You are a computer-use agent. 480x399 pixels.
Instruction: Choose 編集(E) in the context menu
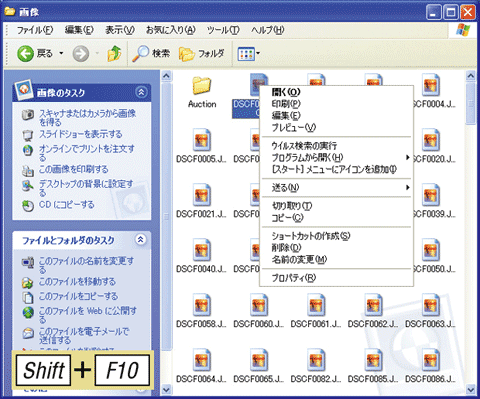[x=336, y=116]
